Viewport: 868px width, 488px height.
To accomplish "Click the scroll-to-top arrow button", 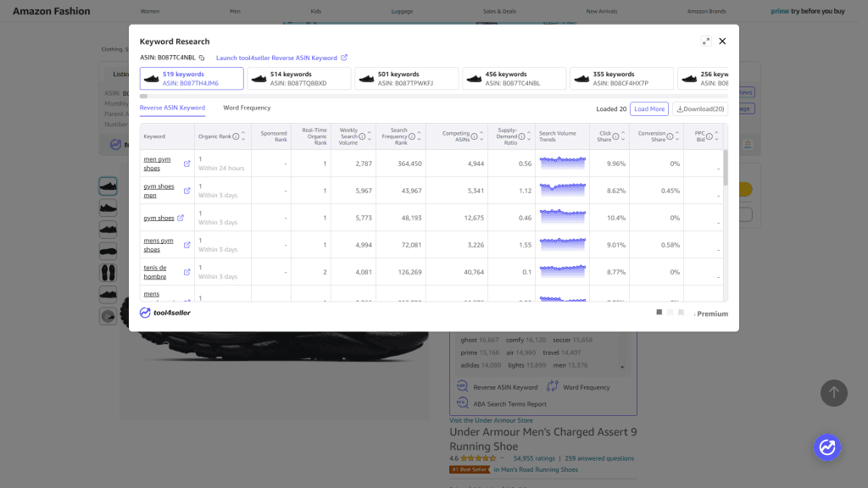I will click(834, 393).
